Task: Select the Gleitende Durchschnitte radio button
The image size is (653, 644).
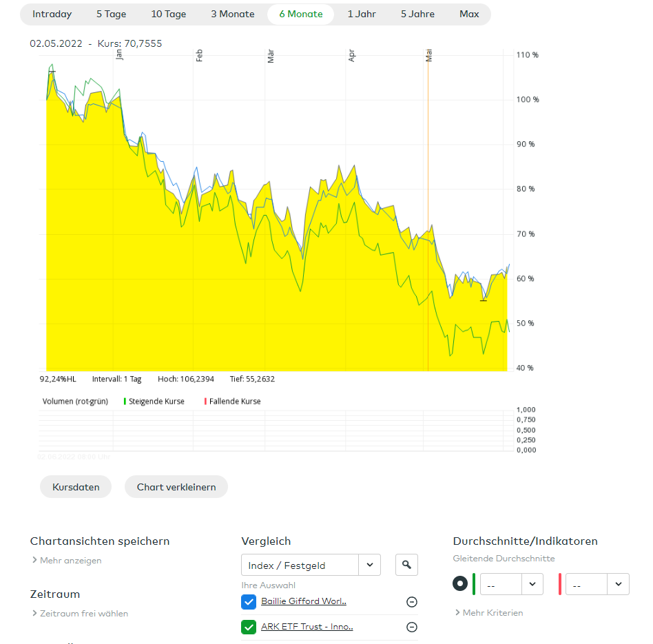Action: pyautogui.click(x=460, y=584)
